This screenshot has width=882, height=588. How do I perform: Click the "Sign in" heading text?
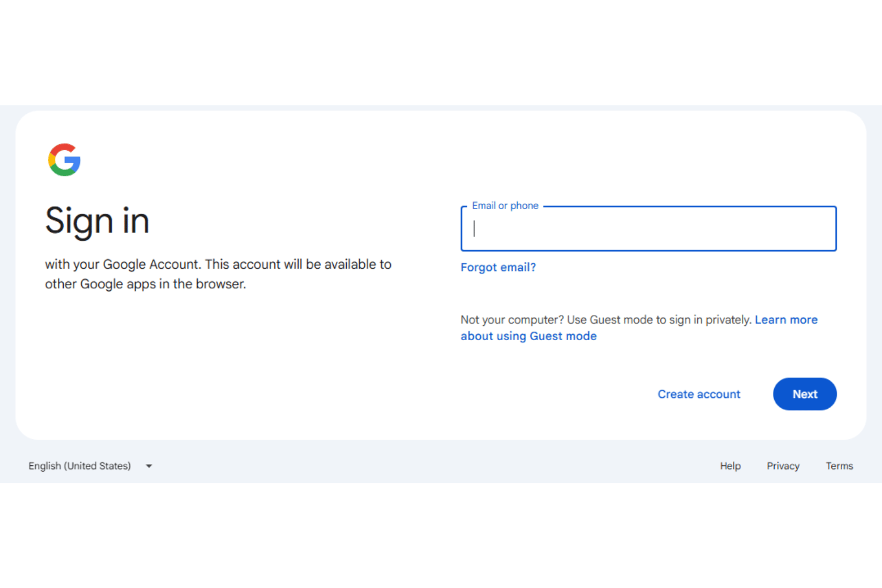[97, 221]
